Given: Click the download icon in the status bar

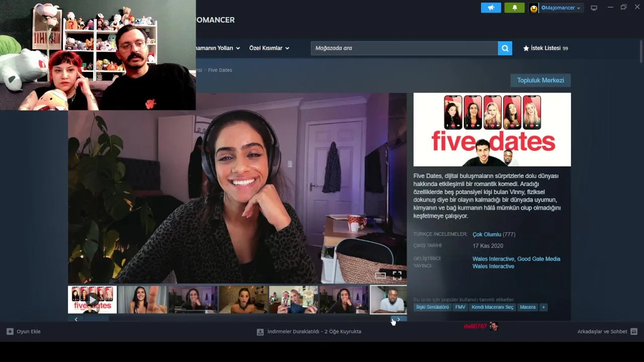Looking at the screenshot, I should [x=260, y=332].
